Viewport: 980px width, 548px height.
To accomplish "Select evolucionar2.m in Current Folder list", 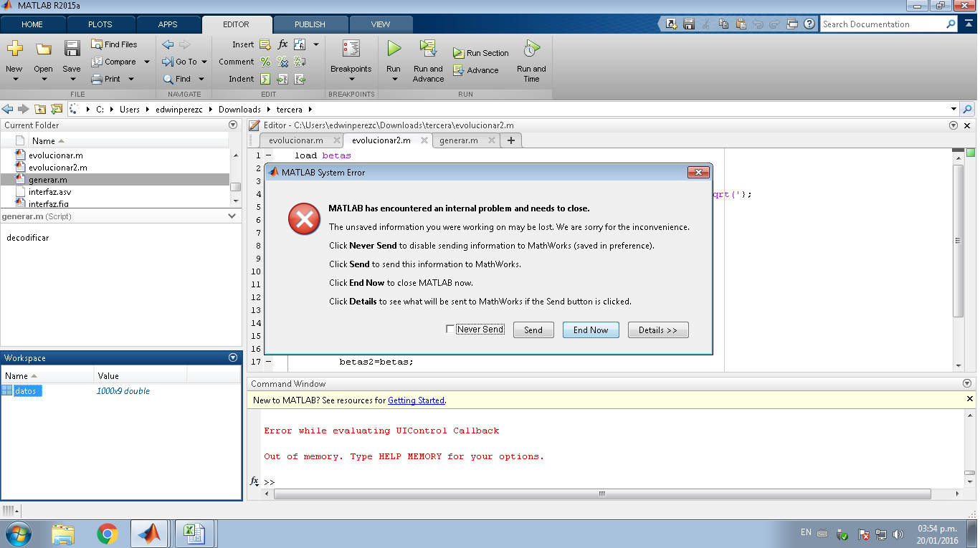I will coord(58,167).
